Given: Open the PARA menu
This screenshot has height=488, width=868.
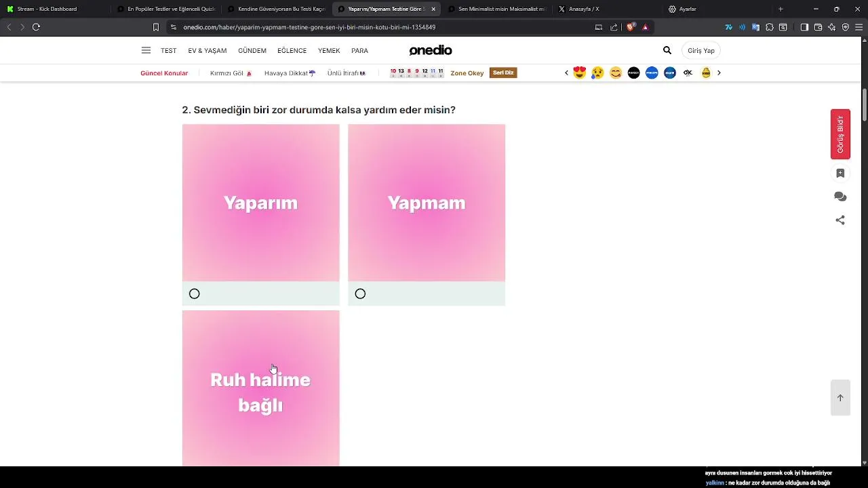Looking at the screenshot, I should [359, 51].
